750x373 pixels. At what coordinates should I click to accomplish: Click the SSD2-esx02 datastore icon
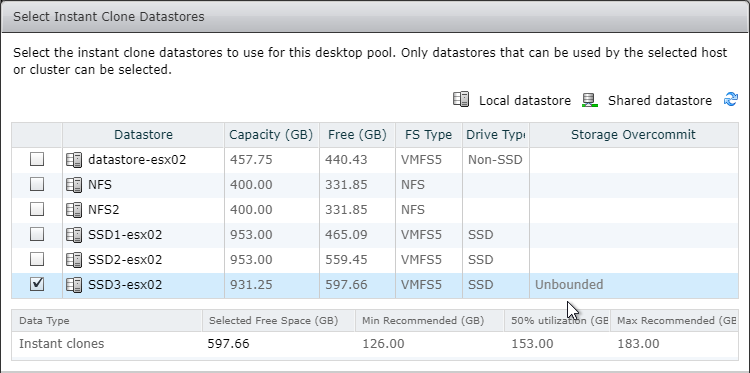(x=74, y=260)
